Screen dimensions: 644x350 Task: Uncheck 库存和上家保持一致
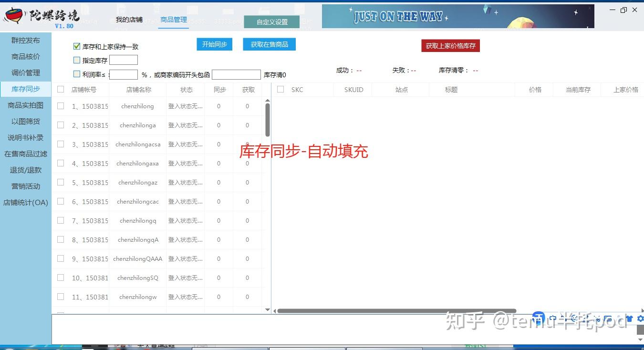point(76,46)
